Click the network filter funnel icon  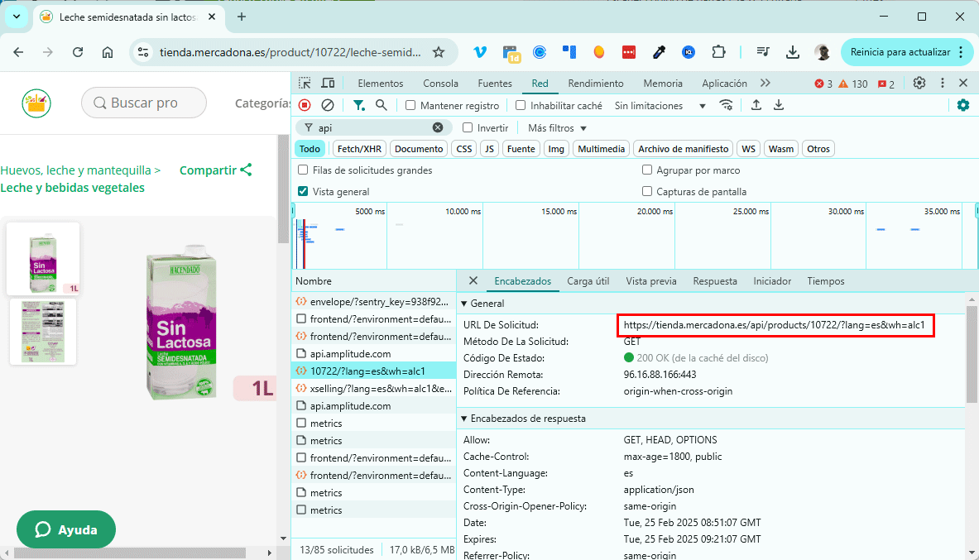tap(358, 105)
